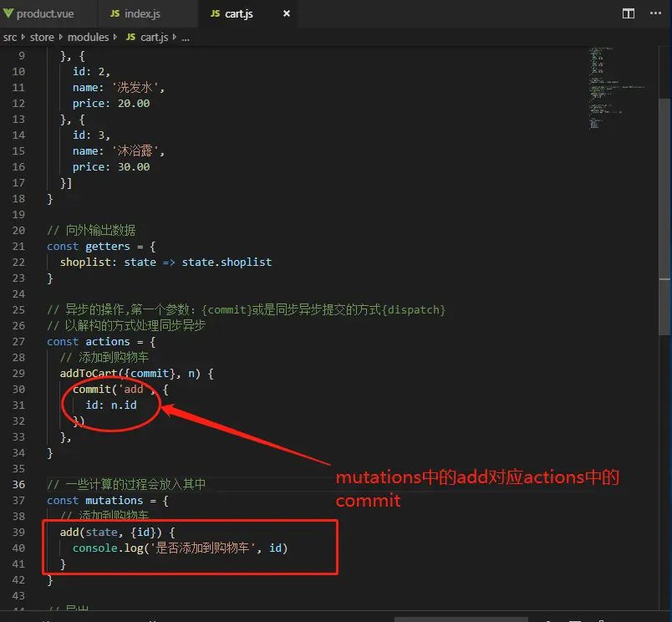The height and width of the screenshot is (622, 672).
Task: Click the split editor icon
Action: [629, 13]
